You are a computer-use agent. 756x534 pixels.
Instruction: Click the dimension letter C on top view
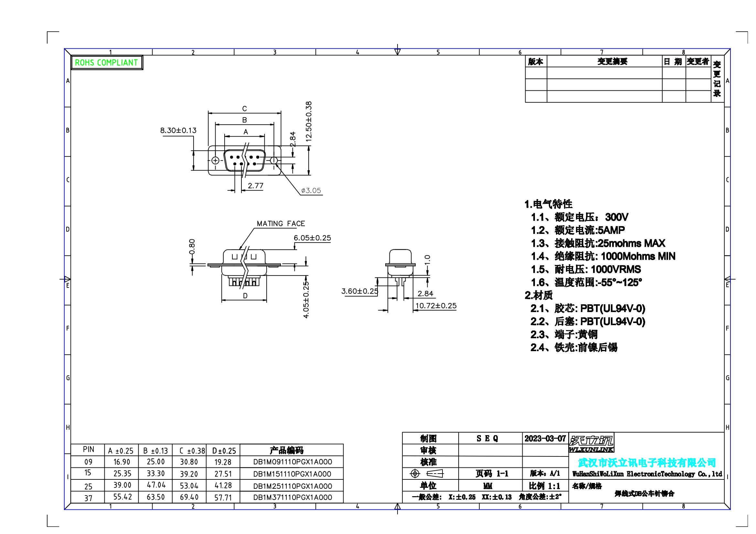[244, 109]
